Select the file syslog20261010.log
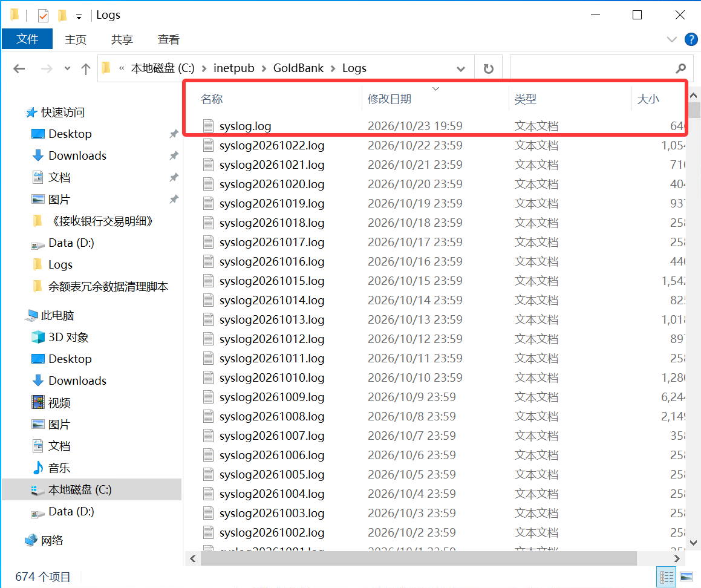This screenshot has height=588, width=701. point(272,378)
